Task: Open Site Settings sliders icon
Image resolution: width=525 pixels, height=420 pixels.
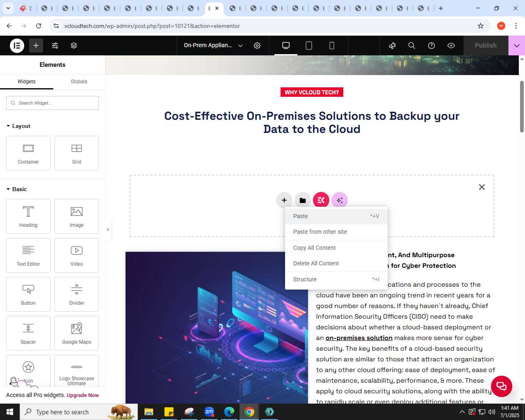Action: click(55, 46)
